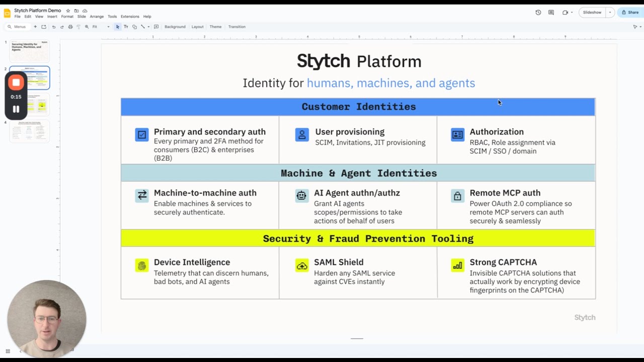644x362 pixels.
Task: Select the lock icon beside Remote MCP auth
Action: click(457, 196)
